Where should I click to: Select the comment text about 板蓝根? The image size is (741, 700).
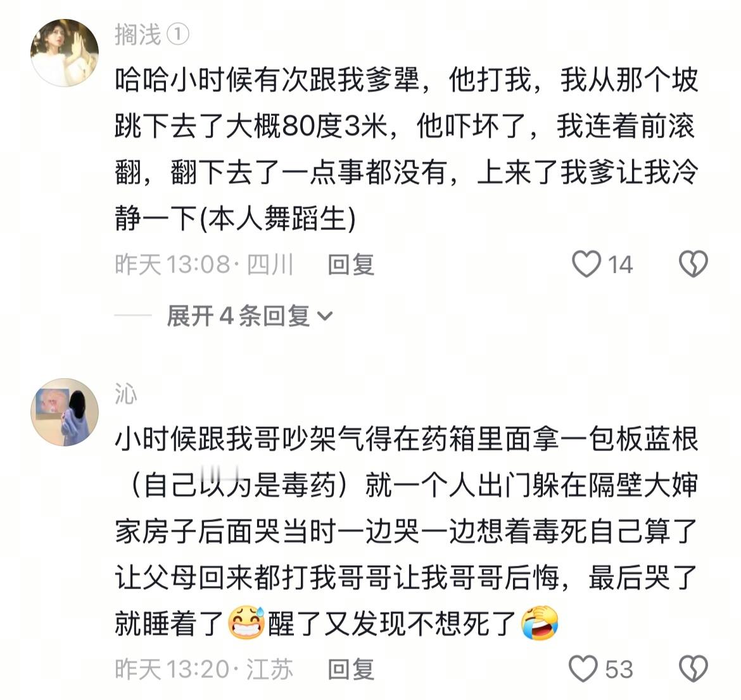[407, 531]
